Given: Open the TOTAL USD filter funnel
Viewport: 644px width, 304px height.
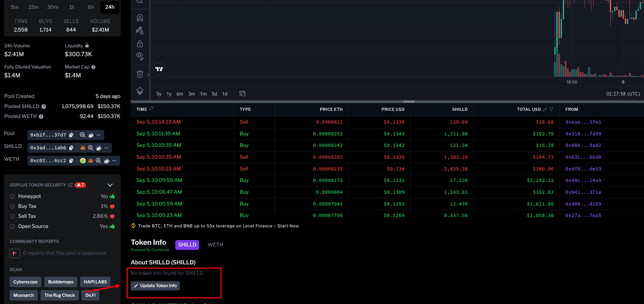Looking at the screenshot, I should tap(551, 109).
